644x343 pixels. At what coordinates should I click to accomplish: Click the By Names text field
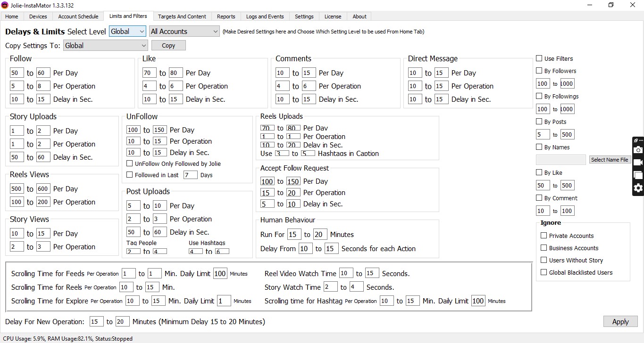pos(560,160)
